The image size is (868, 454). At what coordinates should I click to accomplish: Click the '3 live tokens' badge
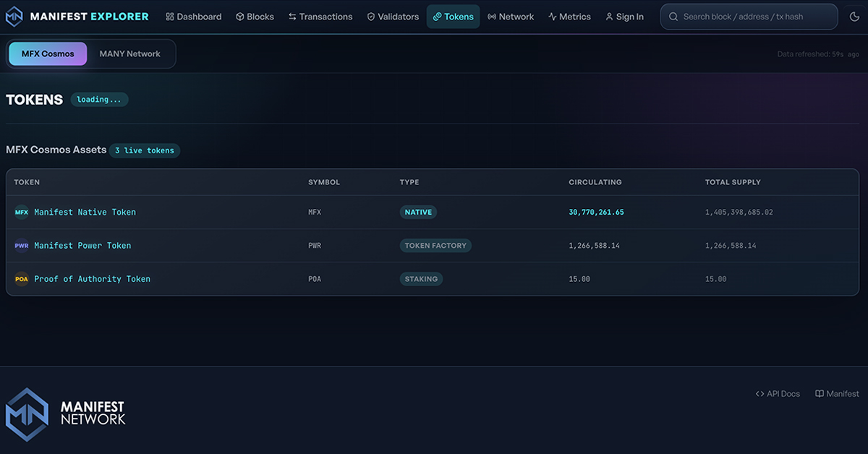coord(145,150)
